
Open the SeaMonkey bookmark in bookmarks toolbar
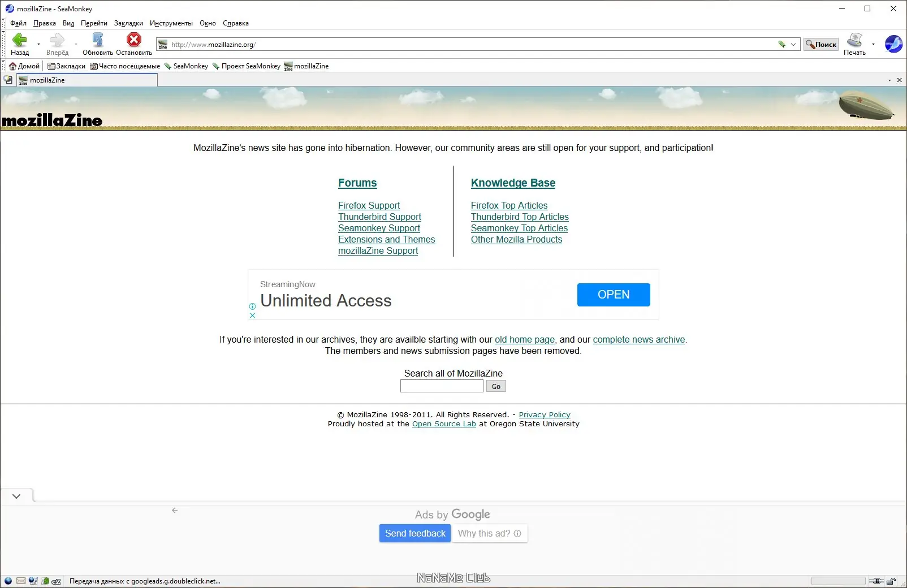(x=186, y=66)
